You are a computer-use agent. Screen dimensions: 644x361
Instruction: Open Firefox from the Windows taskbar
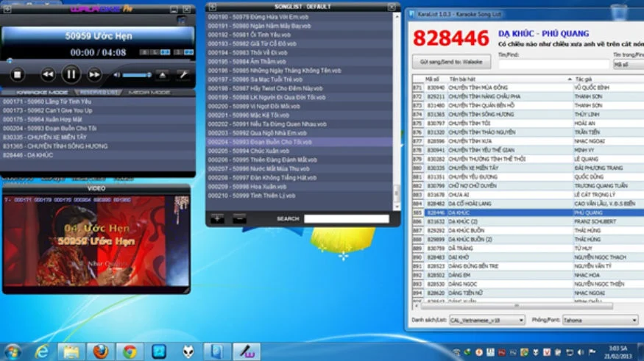(100, 351)
